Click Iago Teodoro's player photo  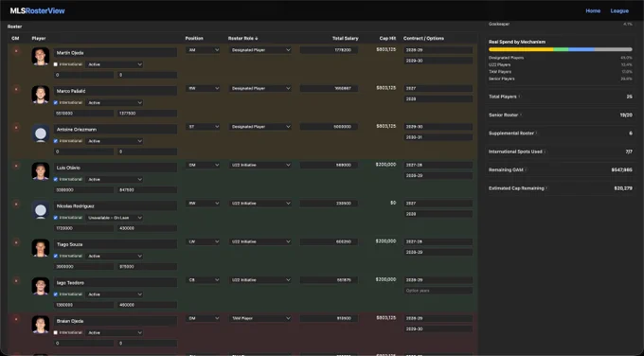coord(40,287)
